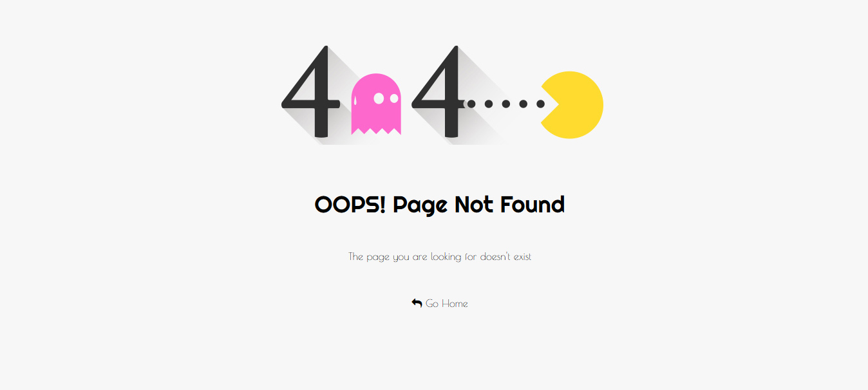Viewport: 868px width, 390px height.
Task: Click the reply arrow beside Go Home
Action: coord(417,303)
